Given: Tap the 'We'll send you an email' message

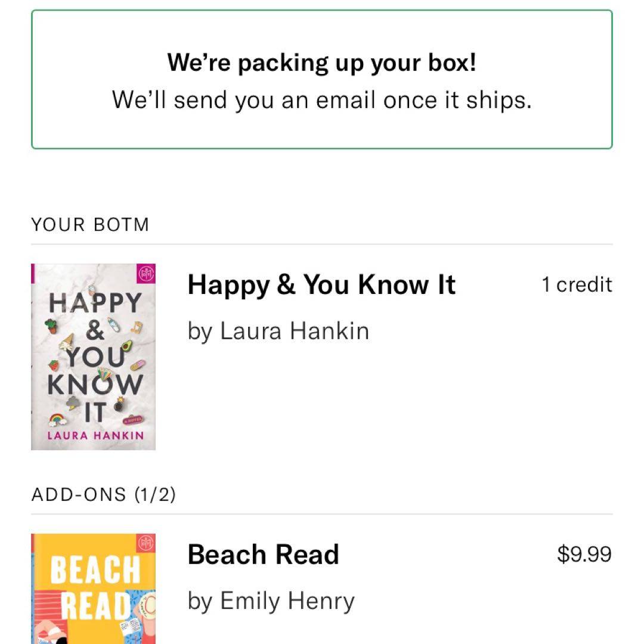Looking at the screenshot, I should click(321, 100).
